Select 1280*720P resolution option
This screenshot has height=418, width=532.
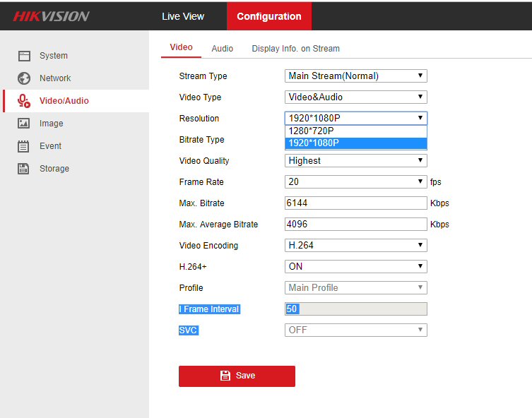click(355, 131)
